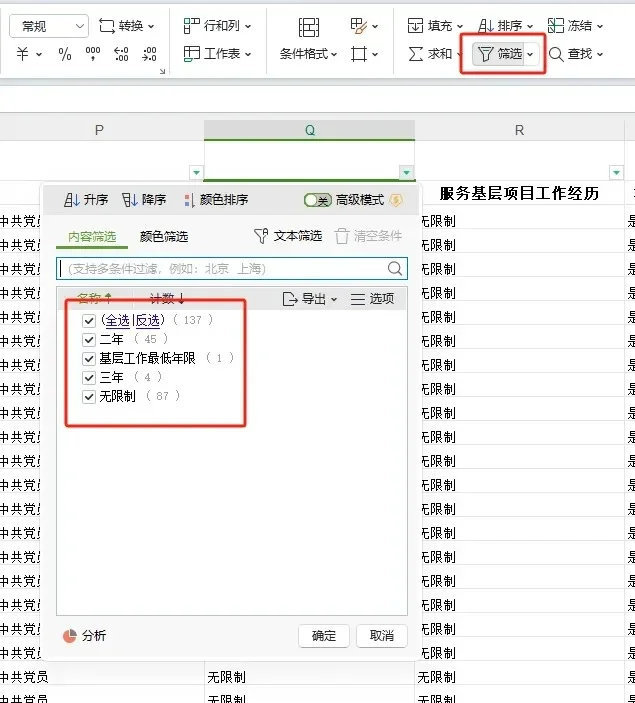Click the gold premium badge beside 高级模式
The image size is (635, 703).
coord(396,200)
